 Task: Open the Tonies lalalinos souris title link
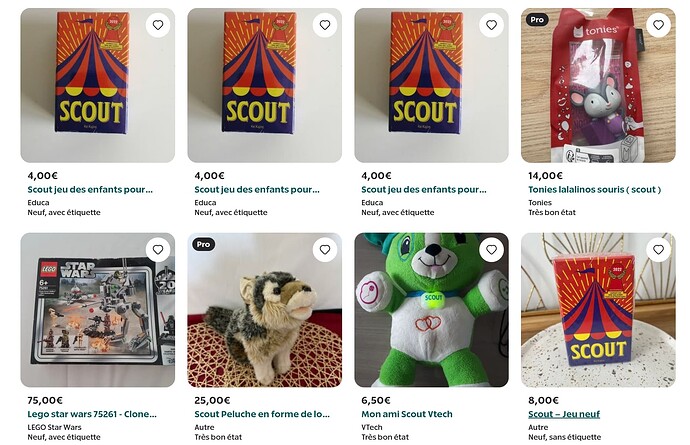click(x=594, y=190)
